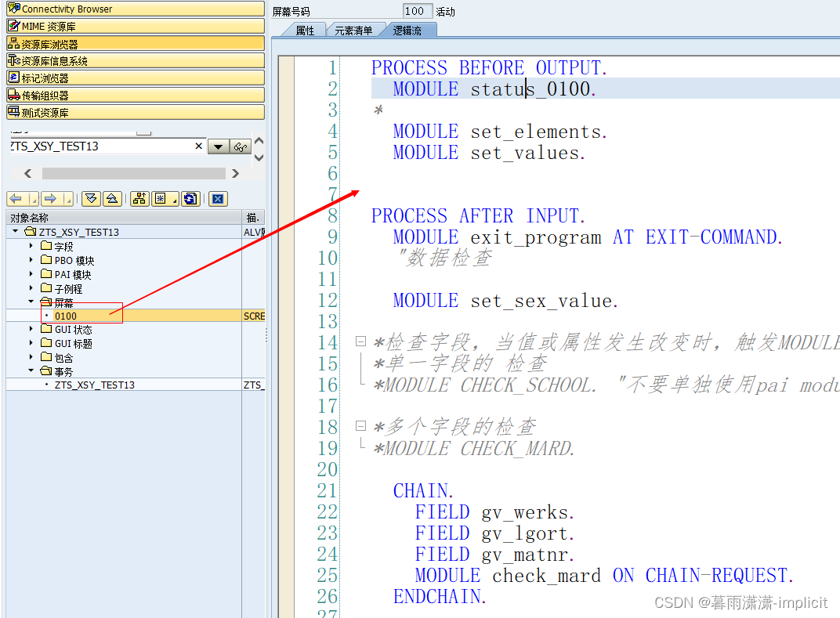Go forward with the right arrow icon
The width and height of the screenshot is (840, 618).
coord(52,199)
